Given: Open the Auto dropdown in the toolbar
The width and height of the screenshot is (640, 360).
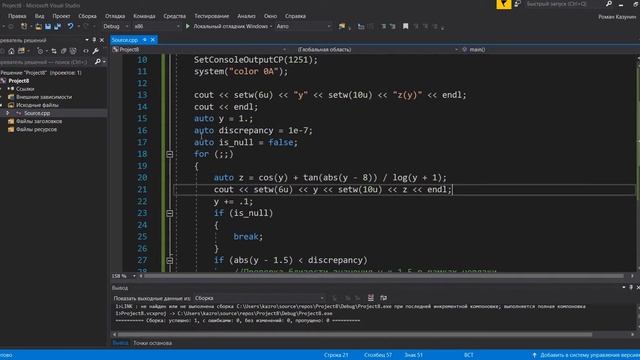Looking at the screenshot, I should (x=303, y=26).
